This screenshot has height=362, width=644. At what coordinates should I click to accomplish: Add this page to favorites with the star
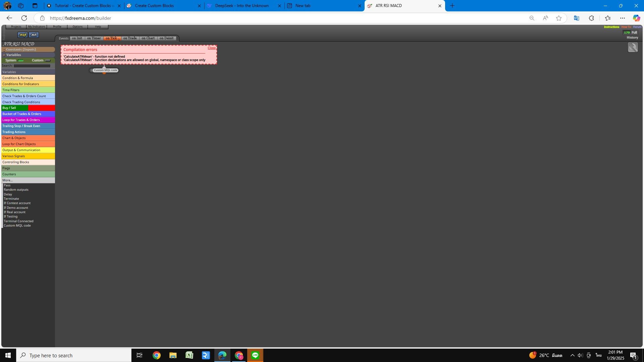(559, 18)
